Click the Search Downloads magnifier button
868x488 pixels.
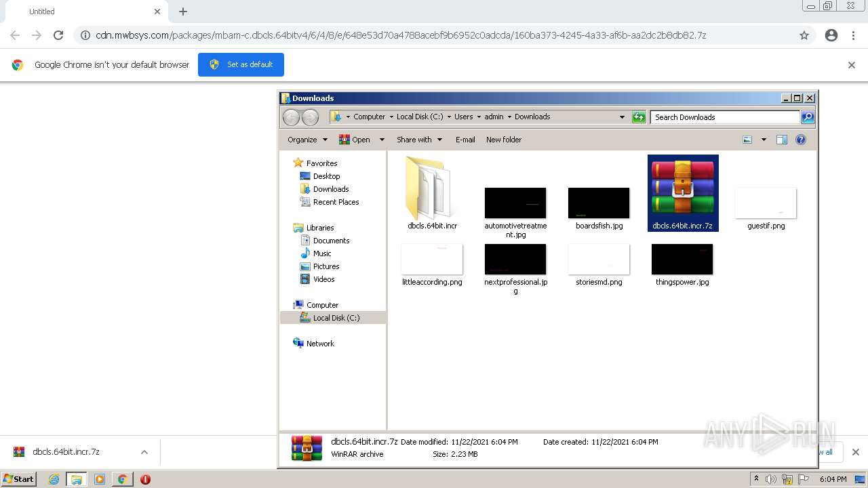808,117
